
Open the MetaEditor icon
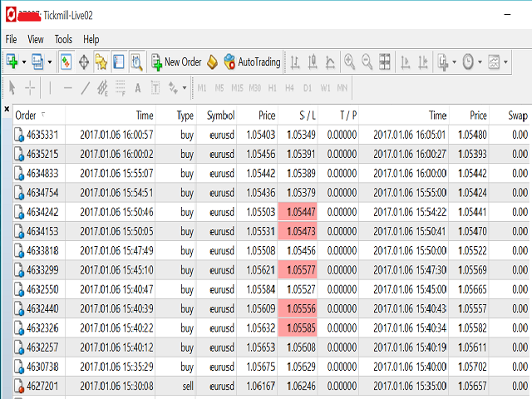[x=212, y=62]
